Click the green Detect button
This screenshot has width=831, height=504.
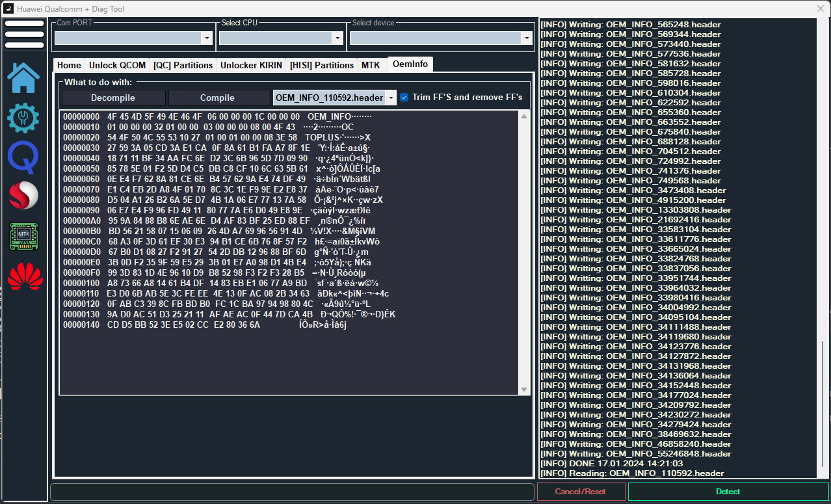tap(728, 492)
